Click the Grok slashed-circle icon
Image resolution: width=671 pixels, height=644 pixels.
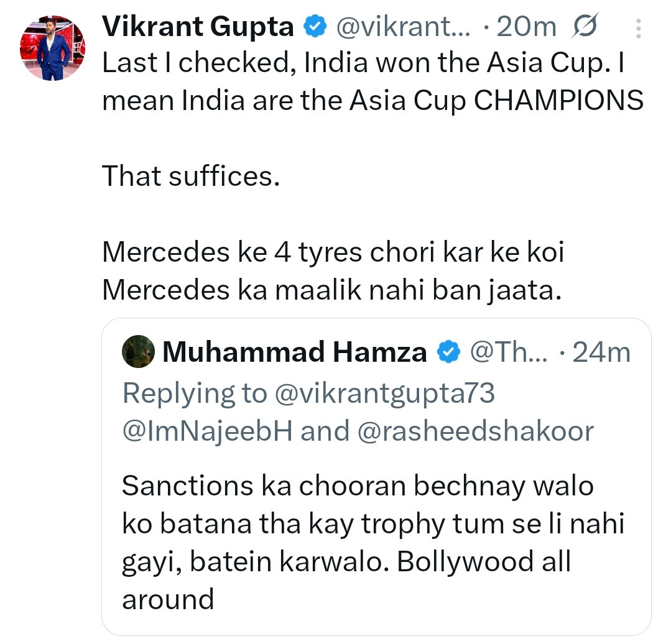pyautogui.click(x=583, y=26)
